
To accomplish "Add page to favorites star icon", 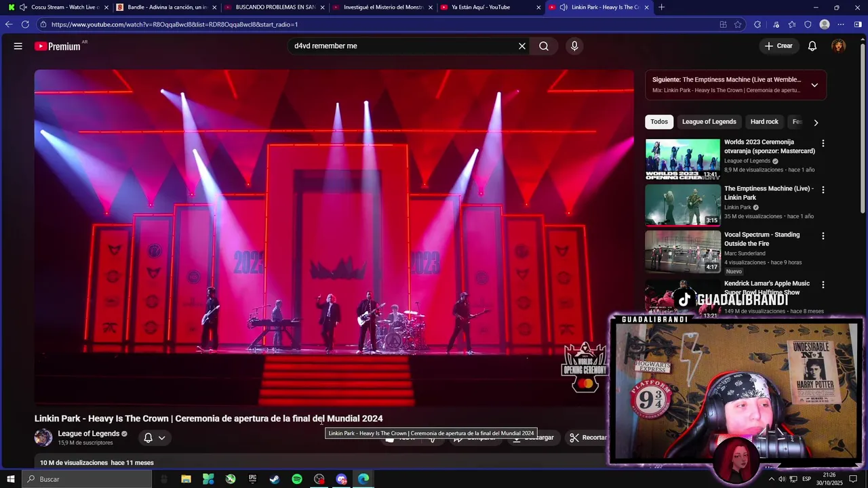I will tap(738, 24).
